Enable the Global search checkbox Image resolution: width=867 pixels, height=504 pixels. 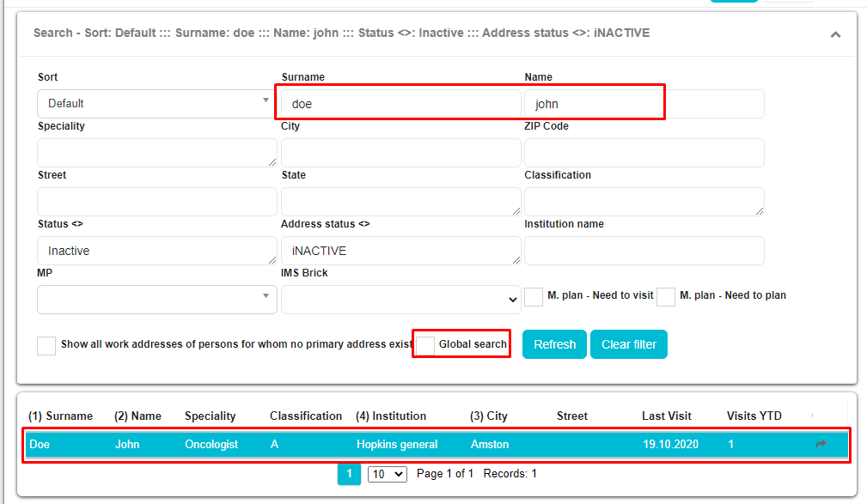point(425,345)
